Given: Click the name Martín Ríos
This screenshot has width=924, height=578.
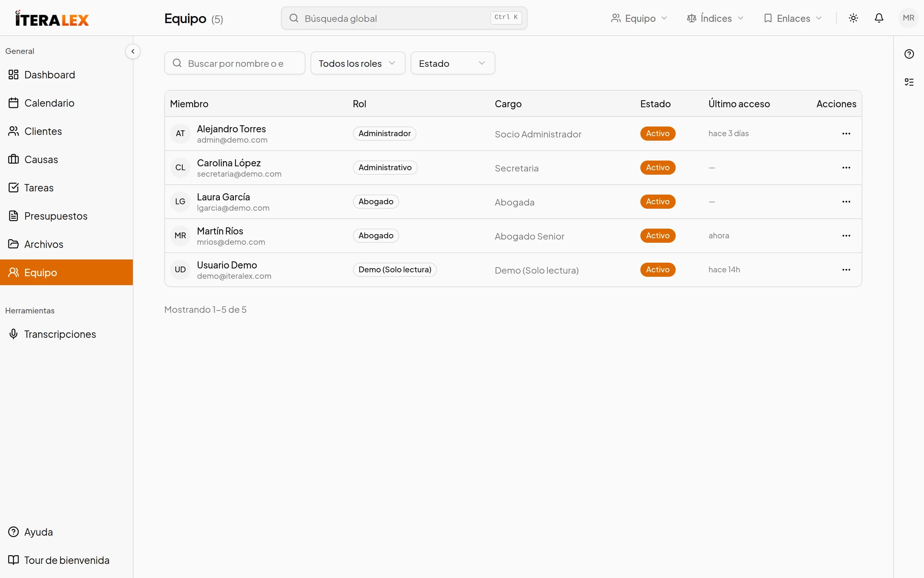Looking at the screenshot, I should [220, 231].
